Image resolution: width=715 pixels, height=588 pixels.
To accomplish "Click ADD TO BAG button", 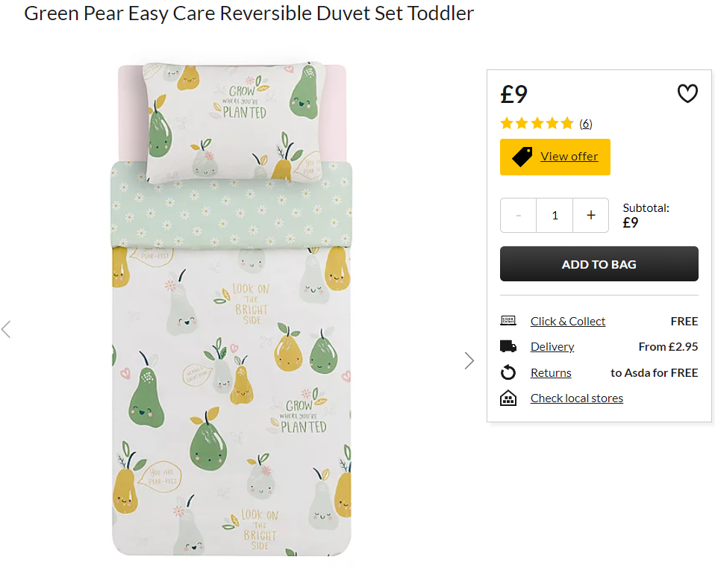I will pos(599,264).
